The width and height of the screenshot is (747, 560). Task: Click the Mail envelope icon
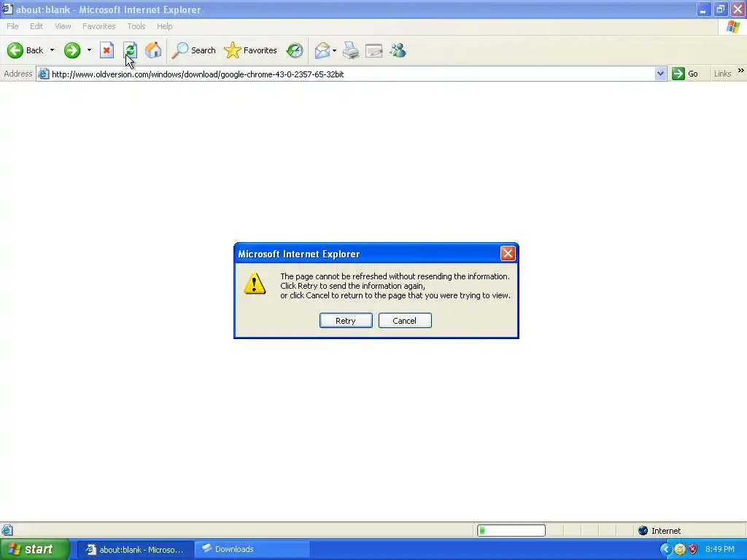click(x=322, y=50)
